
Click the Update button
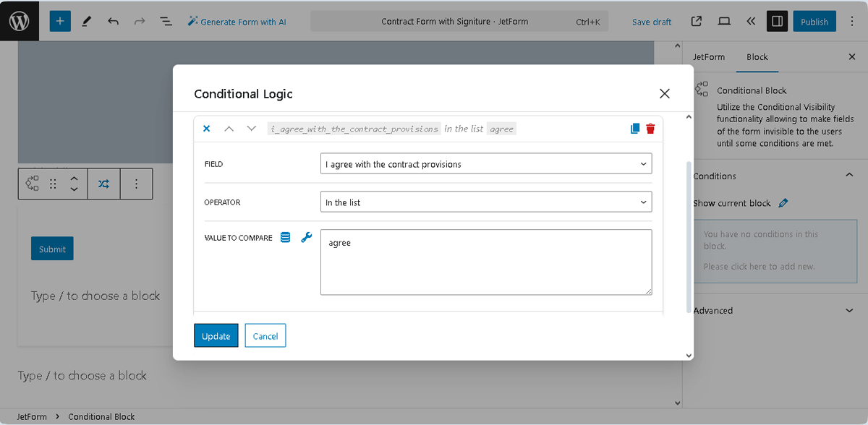(216, 335)
